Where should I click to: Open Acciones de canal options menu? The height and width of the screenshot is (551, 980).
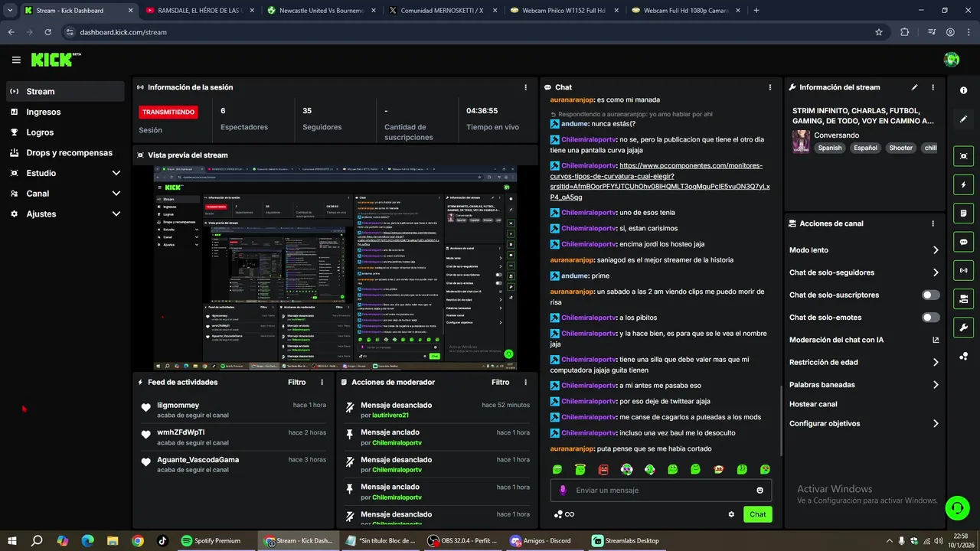933,223
